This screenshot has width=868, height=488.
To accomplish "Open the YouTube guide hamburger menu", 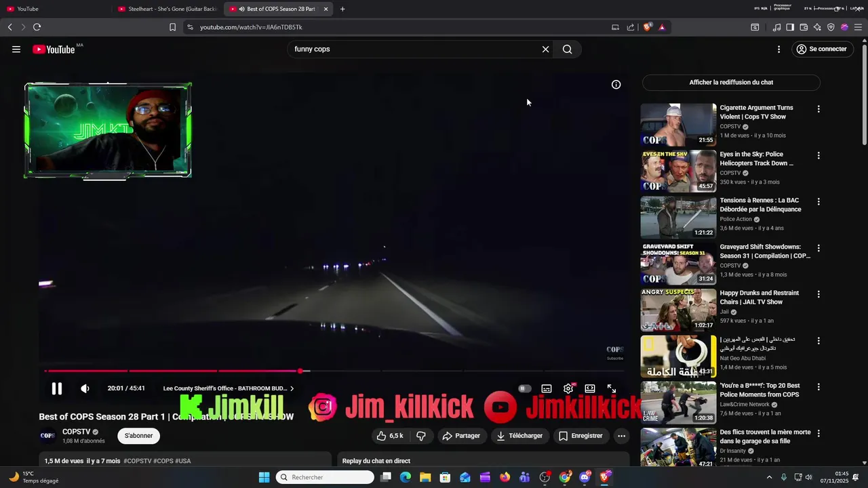I will tap(16, 49).
